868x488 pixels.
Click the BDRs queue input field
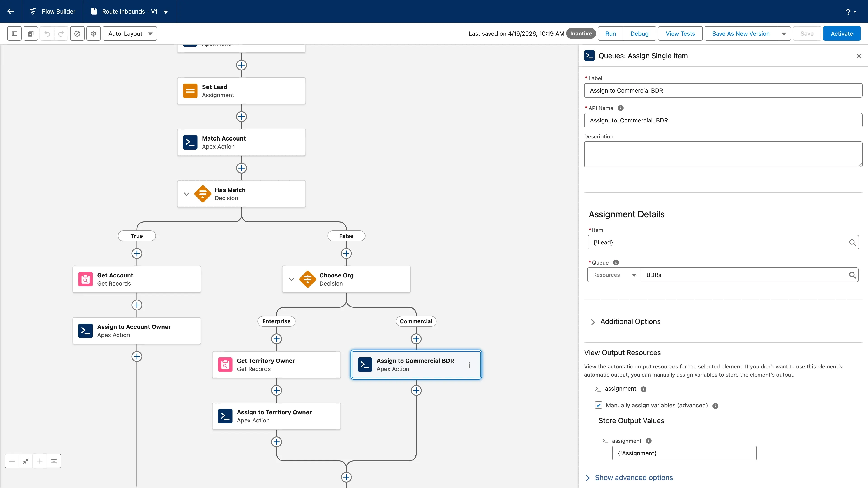749,275
